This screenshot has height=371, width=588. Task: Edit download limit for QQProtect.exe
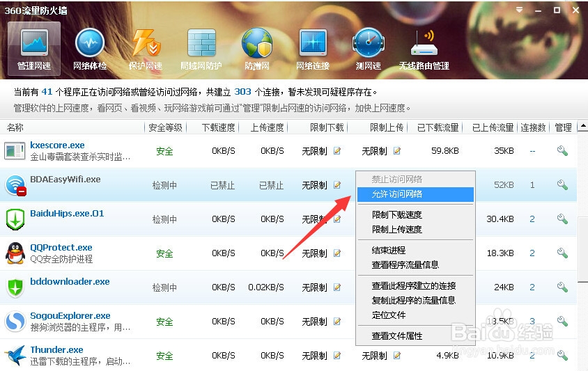(337, 253)
